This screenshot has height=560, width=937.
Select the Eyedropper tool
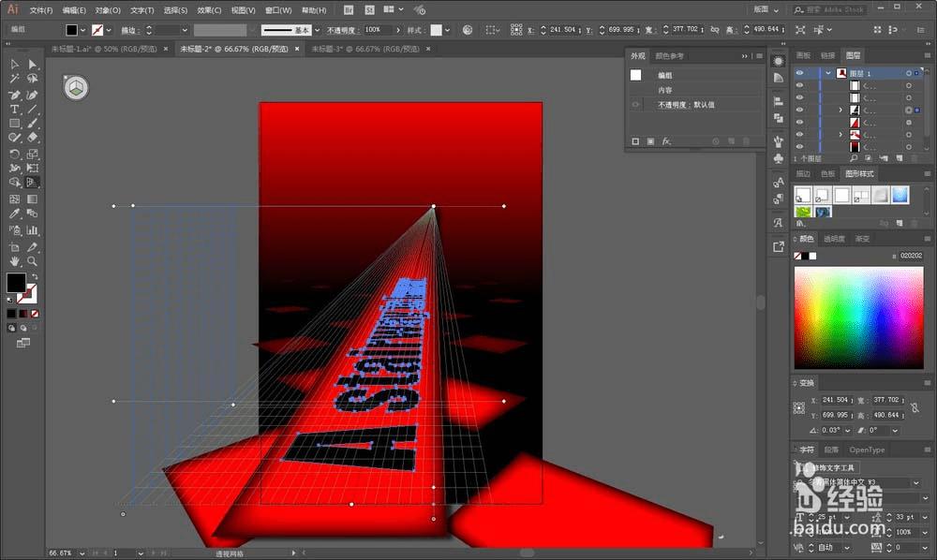pos(14,214)
